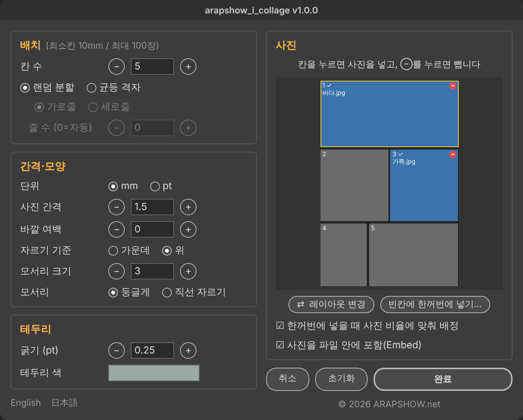
Task: Click the 굵기 (pt) input field
Action: [152, 350]
